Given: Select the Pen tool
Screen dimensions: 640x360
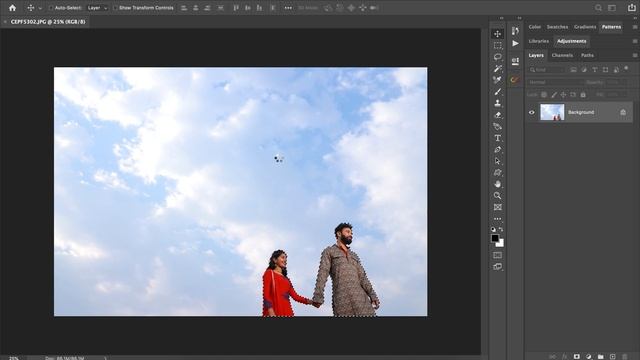Looking at the screenshot, I should pyautogui.click(x=497, y=150).
